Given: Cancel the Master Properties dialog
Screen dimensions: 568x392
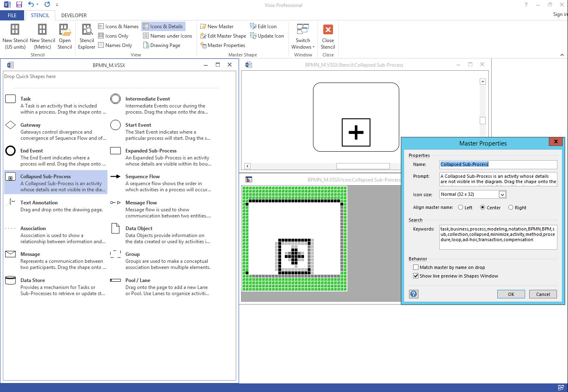Looking at the screenshot, I should tap(543, 294).
